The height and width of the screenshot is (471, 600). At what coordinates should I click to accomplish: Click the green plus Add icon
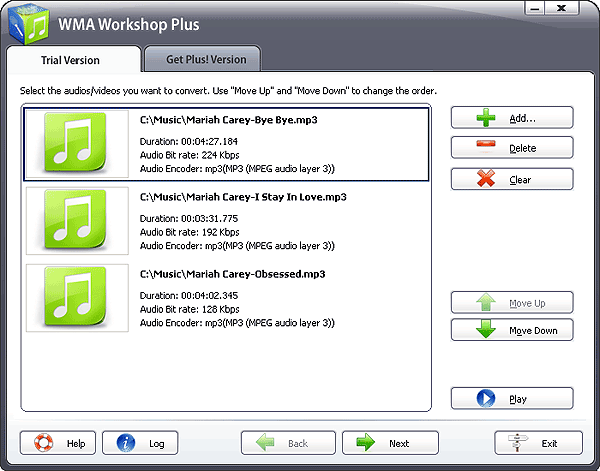[486, 117]
